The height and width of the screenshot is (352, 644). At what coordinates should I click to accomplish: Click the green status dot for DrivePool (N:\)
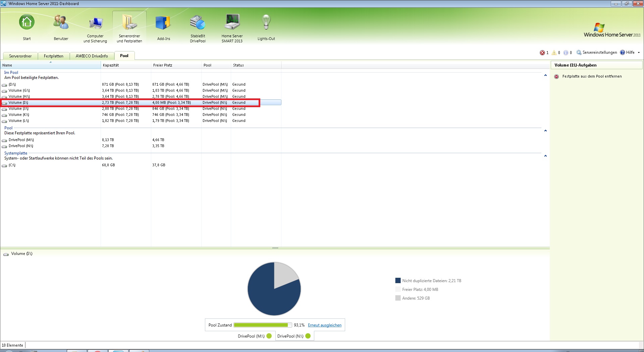pyautogui.click(x=308, y=336)
